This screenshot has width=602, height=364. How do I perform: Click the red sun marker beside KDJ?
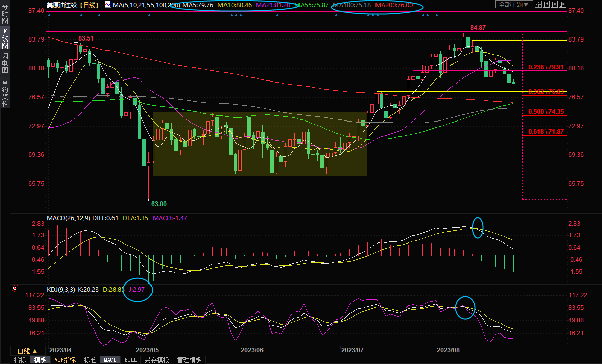click(x=15, y=289)
